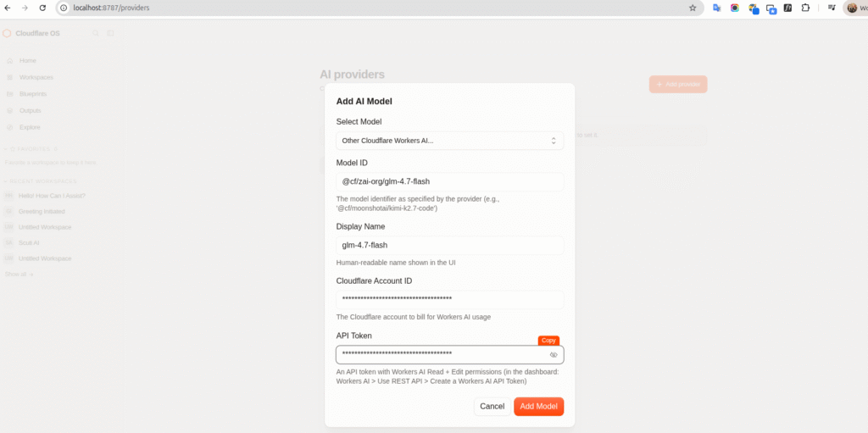
Task: Open Workspaces in the sidebar
Action: coord(36,77)
